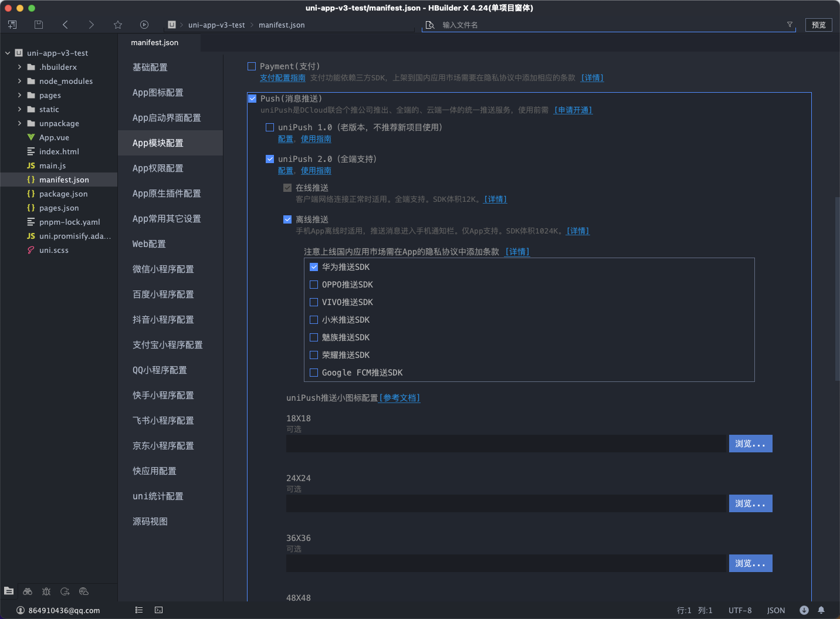The width and height of the screenshot is (840, 619).
Task: Open the sync arrows panel icon
Action: point(65,591)
